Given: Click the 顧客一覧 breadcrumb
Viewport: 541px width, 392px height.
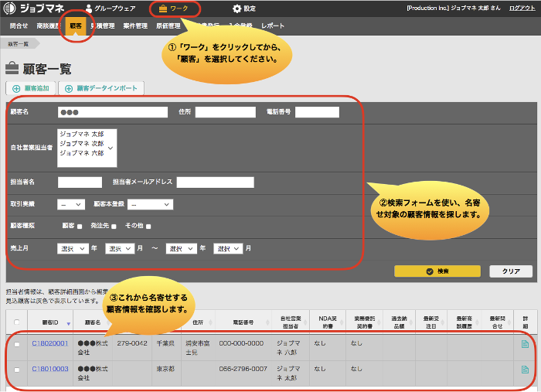Looking at the screenshot, I should [19, 44].
